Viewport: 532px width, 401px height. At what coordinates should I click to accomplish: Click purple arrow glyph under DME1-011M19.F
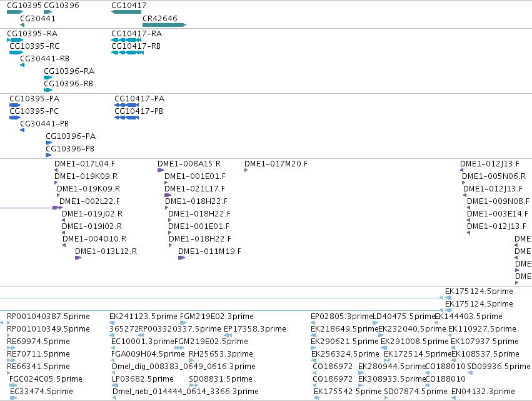click(181, 258)
